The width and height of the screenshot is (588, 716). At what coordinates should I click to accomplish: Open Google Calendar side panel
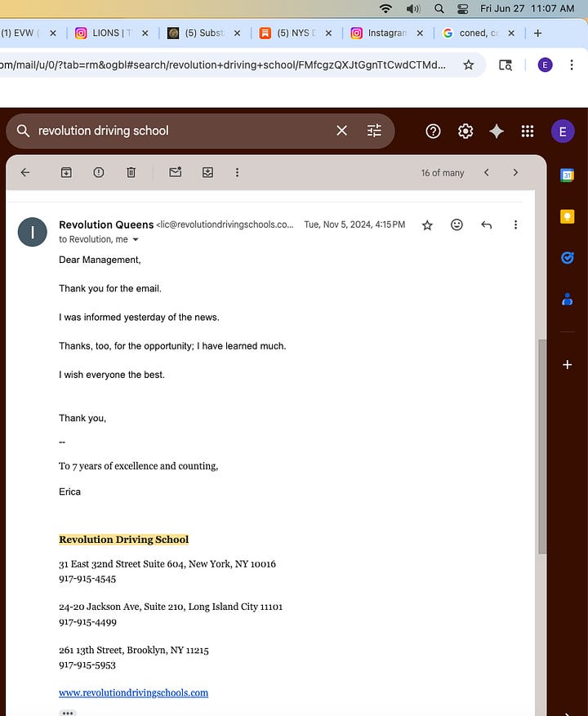568,175
